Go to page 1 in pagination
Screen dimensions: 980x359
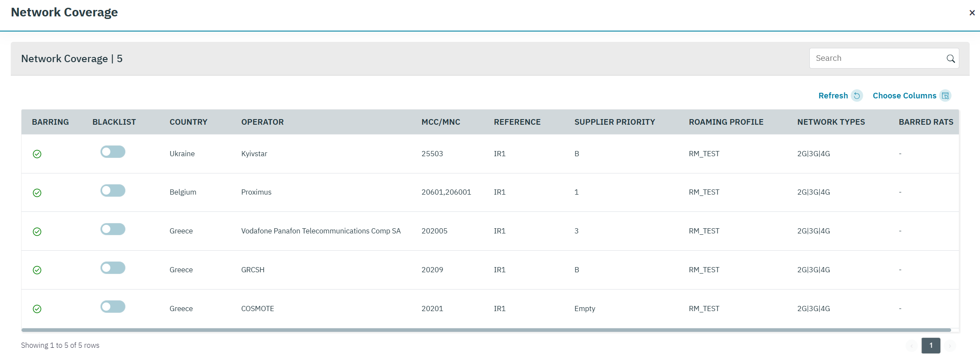tap(931, 345)
